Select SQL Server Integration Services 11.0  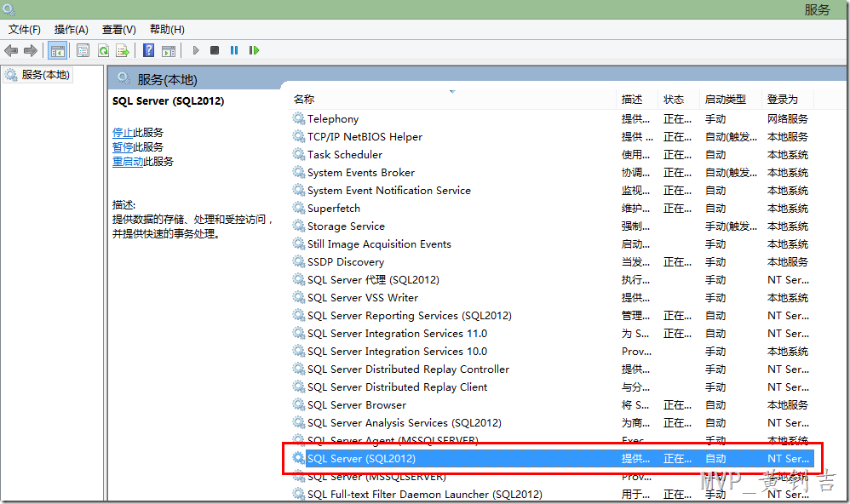coord(552,333)
